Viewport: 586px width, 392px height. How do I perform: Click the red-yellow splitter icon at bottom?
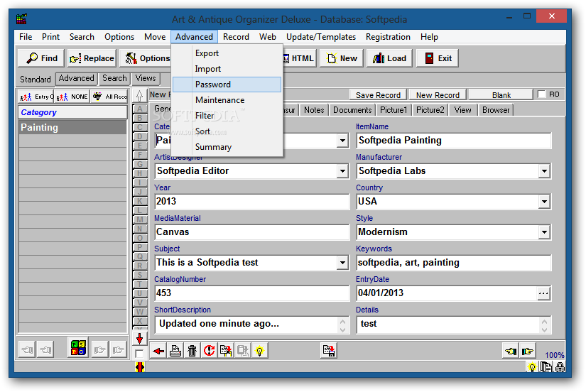point(139,367)
